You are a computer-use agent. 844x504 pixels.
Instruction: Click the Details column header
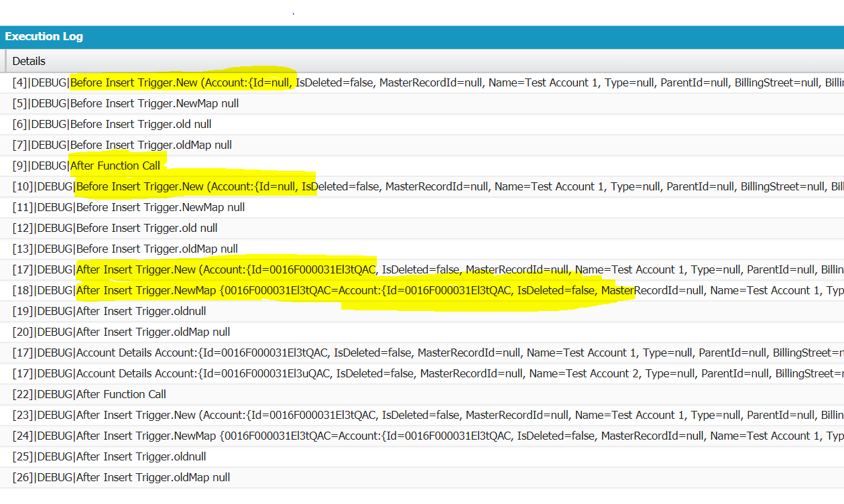tap(29, 61)
